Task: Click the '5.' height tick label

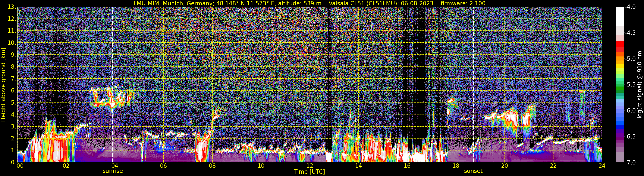Action: (x=13, y=103)
